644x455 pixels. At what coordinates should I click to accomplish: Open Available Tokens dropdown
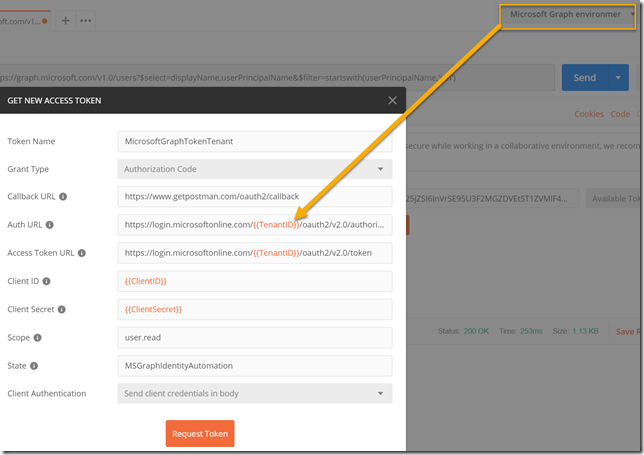click(x=615, y=199)
